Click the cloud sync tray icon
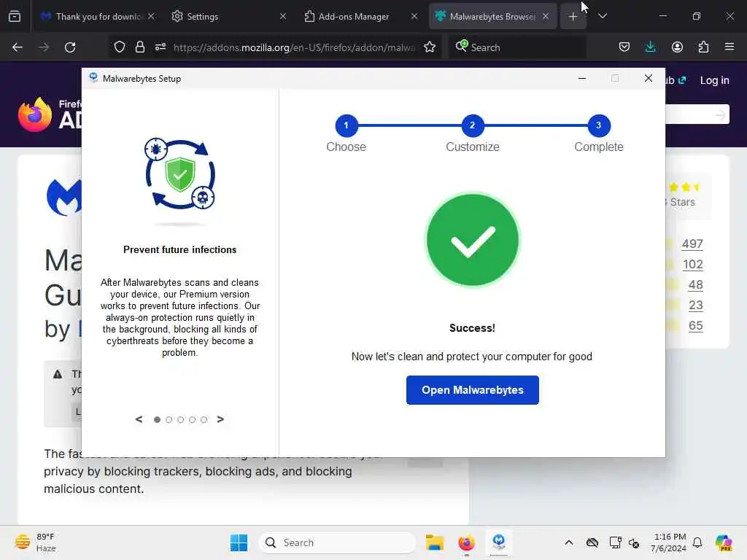Image resolution: width=747 pixels, height=560 pixels. [x=592, y=542]
